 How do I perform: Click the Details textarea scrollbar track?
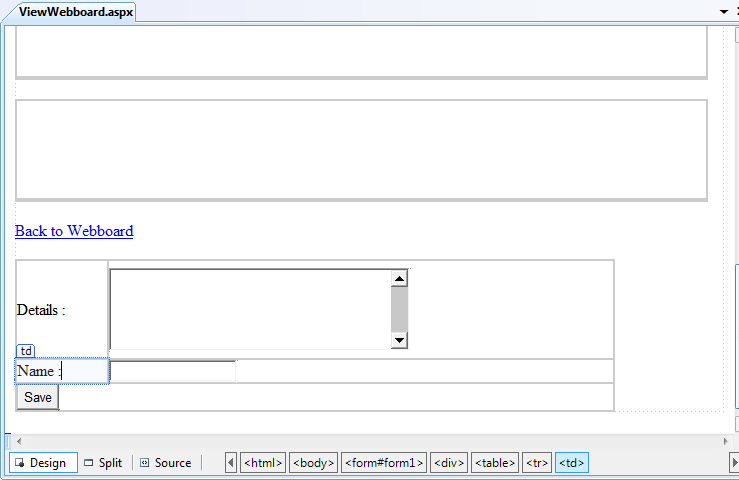[x=399, y=309]
